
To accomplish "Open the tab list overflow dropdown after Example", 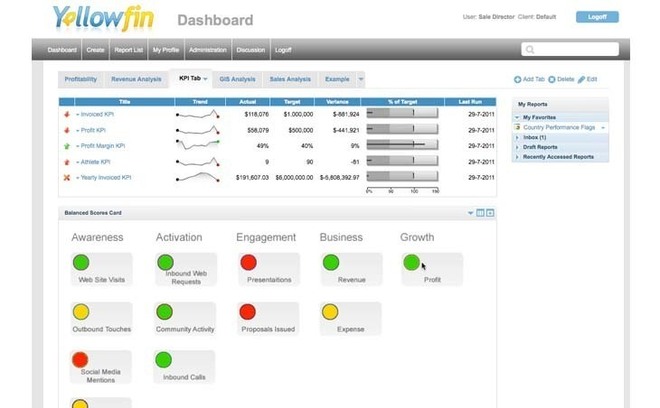I will (361, 79).
